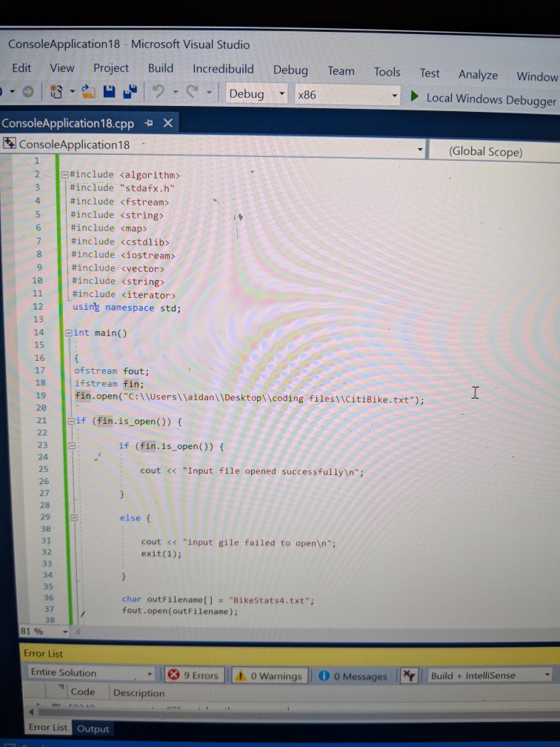Click the Error List scroll left arrow
The height and width of the screenshot is (747, 560).
coord(31,711)
